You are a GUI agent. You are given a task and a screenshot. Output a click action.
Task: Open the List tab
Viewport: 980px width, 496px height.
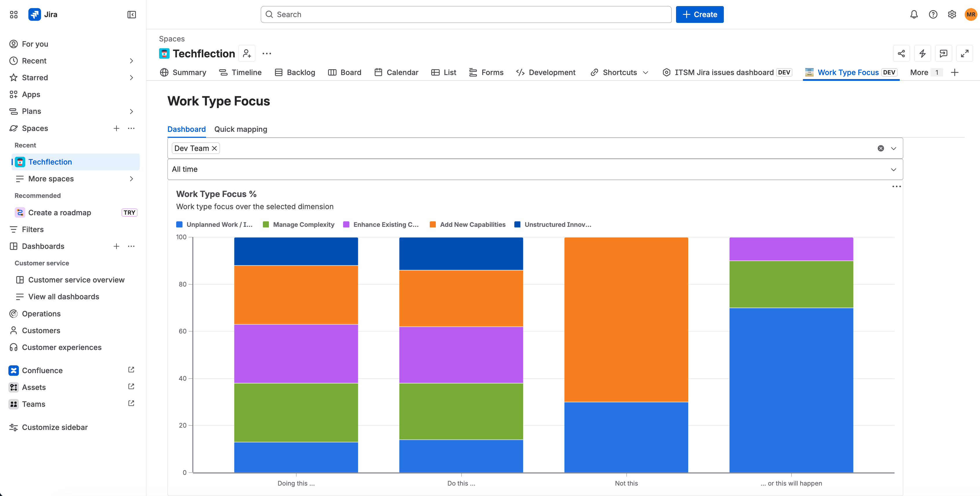point(443,72)
